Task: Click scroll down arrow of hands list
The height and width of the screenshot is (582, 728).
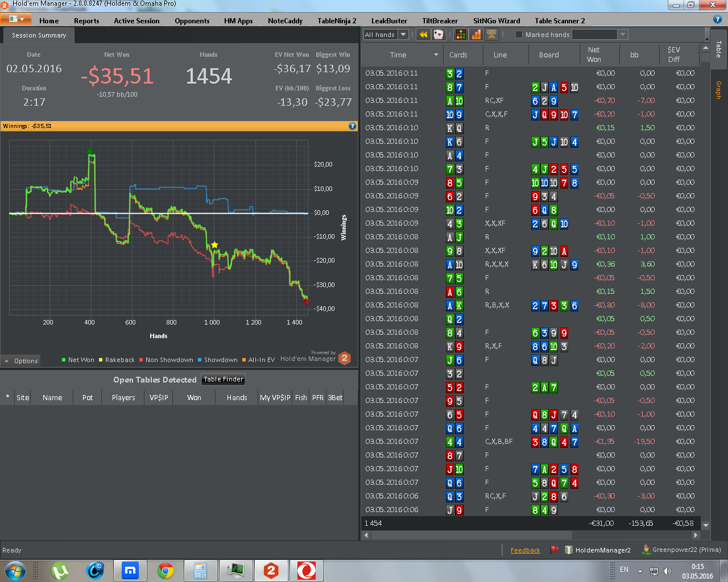Action: (706, 525)
